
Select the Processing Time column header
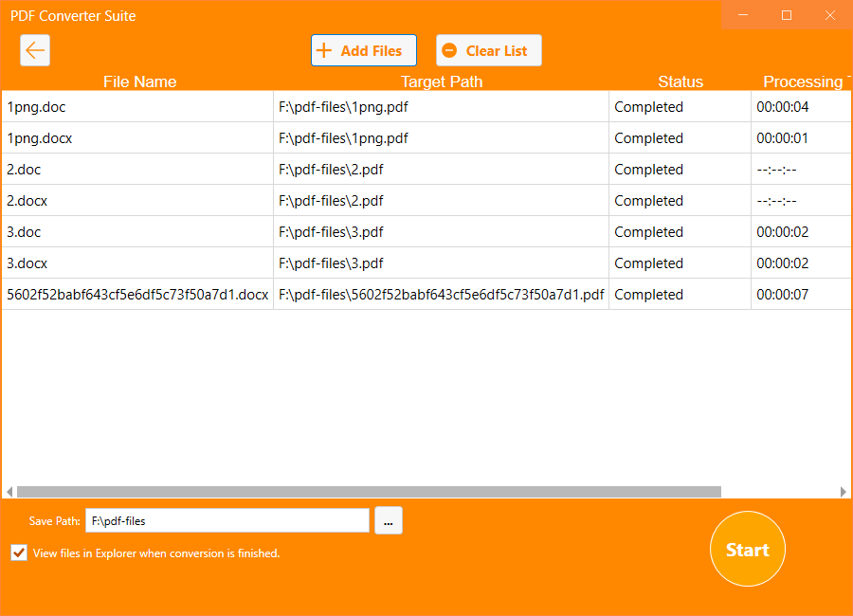pos(804,82)
